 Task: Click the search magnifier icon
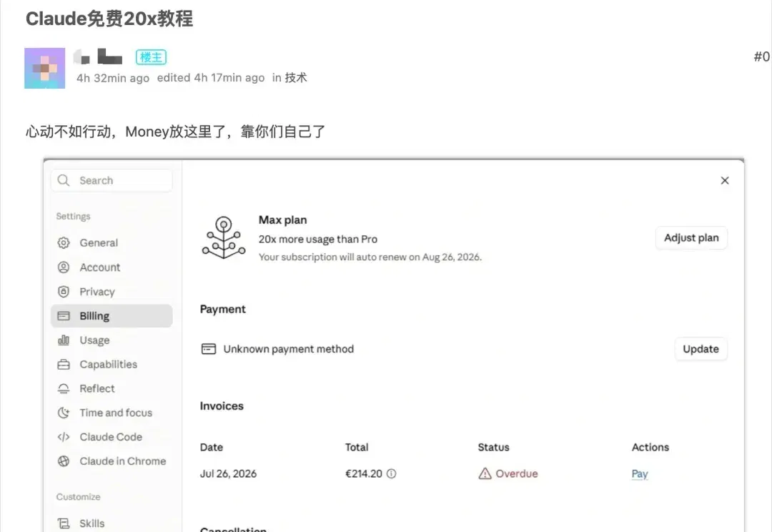pyautogui.click(x=64, y=180)
